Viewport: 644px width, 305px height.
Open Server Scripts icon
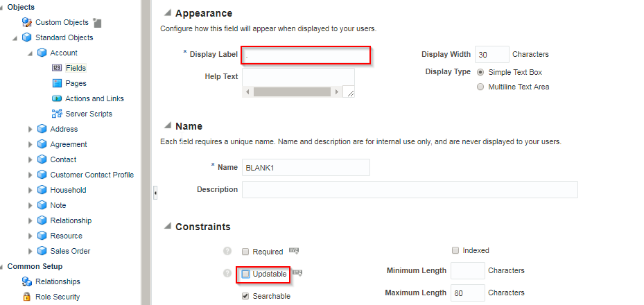(x=57, y=114)
